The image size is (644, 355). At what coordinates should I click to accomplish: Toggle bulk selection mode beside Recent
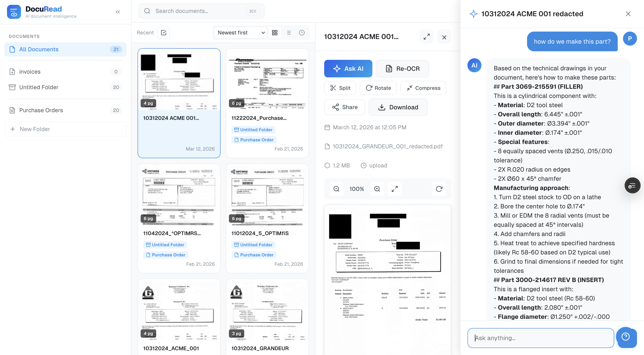point(164,32)
